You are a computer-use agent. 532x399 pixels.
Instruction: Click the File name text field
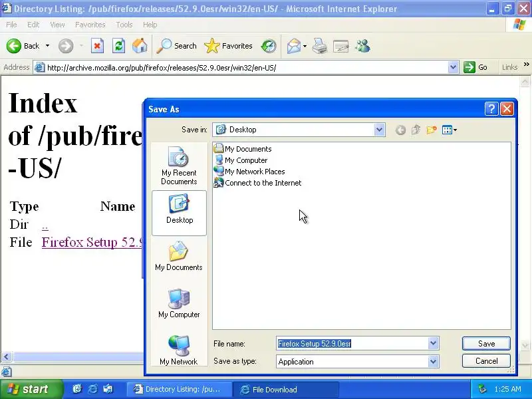(352, 344)
